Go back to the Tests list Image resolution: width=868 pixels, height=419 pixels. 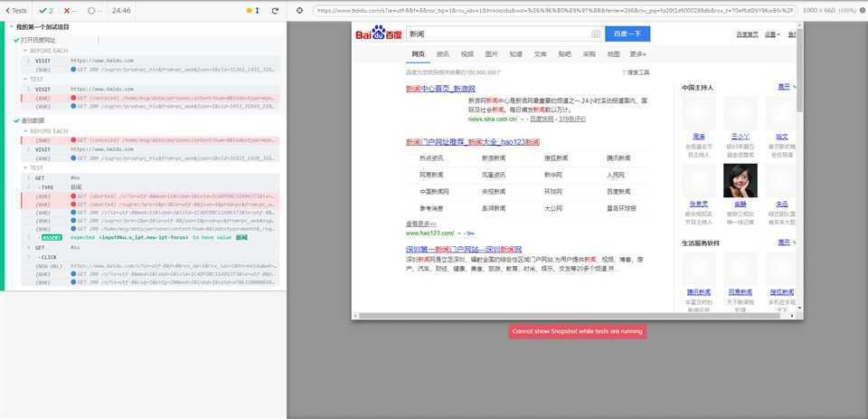click(x=16, y=11)
